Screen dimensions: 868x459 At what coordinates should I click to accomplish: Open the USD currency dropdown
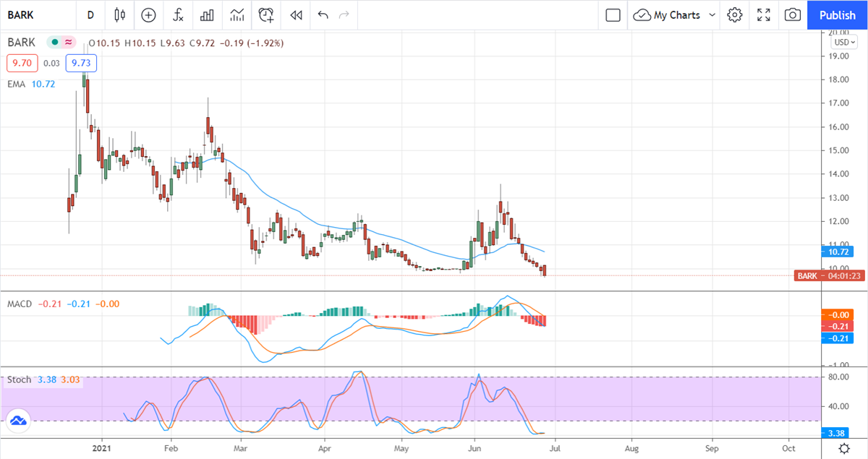841,42
